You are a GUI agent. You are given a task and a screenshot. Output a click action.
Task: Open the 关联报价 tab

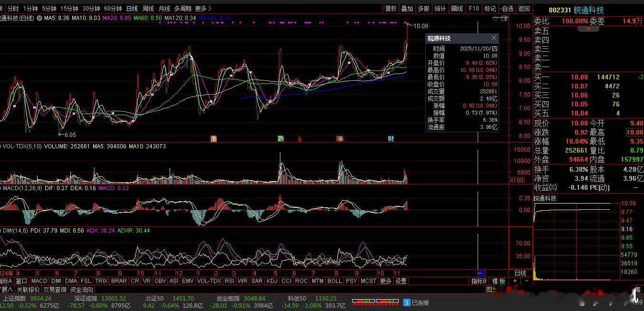point(28,290)
